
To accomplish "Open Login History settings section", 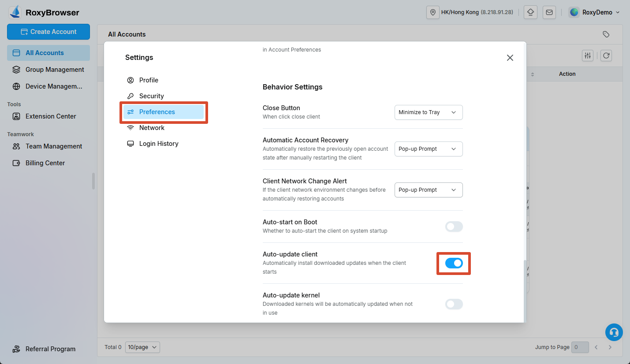I will pyautogui.click(x=163, y=144).
